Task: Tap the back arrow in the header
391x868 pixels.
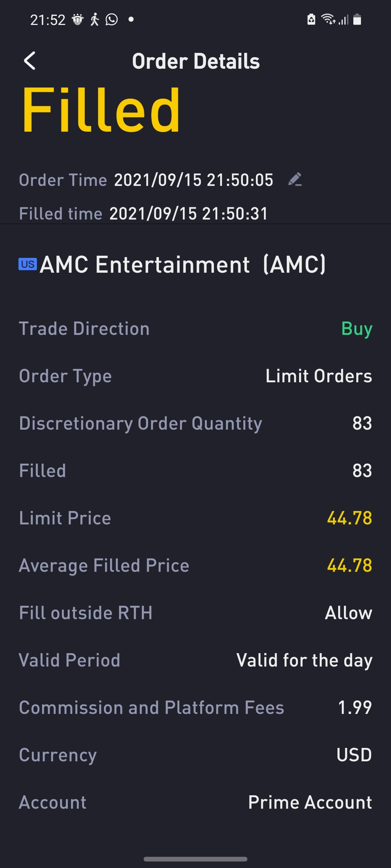Action: click(x=30, y=60)
